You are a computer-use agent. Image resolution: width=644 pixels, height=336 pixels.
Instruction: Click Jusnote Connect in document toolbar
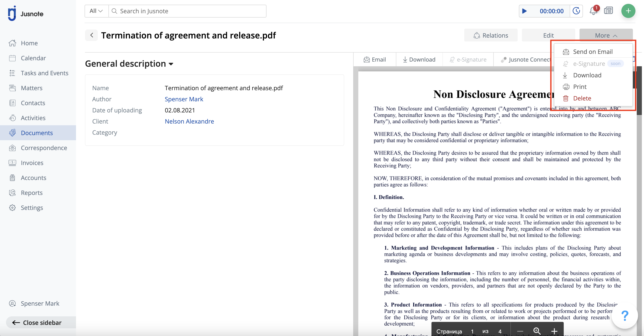point(526,60)
